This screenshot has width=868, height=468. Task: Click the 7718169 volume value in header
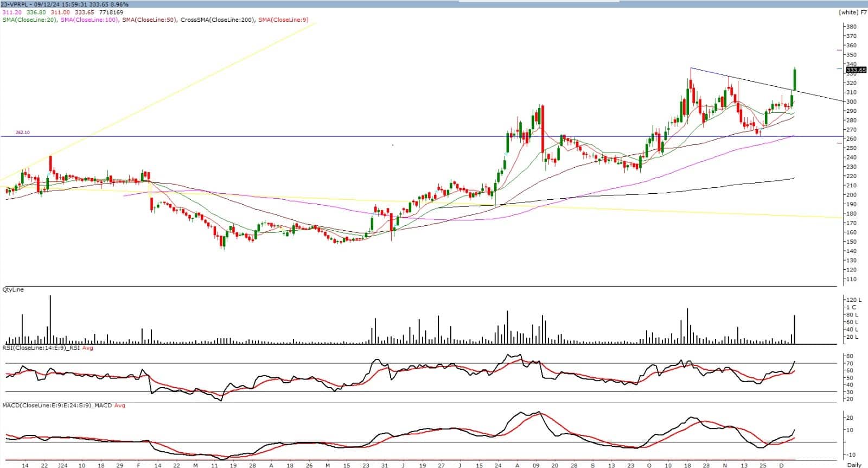pos(111,12)
